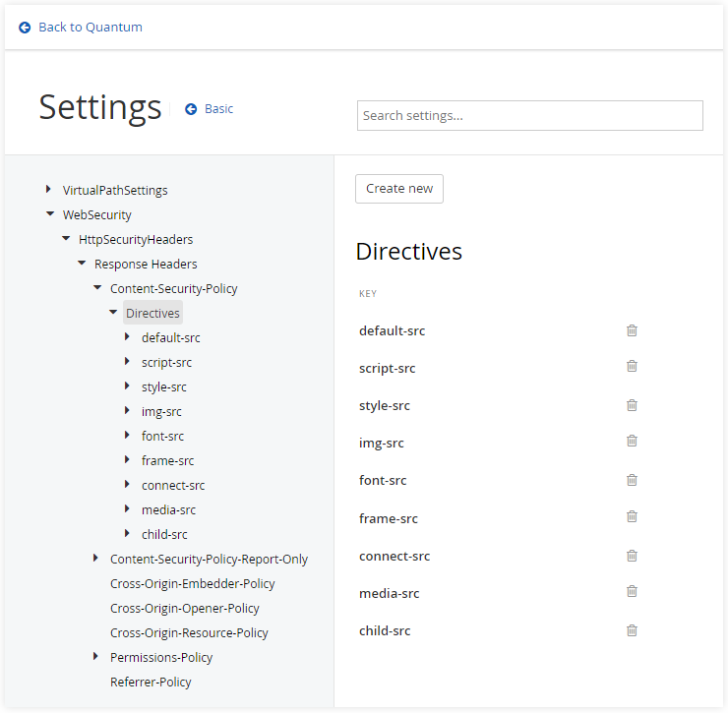Expand Content-Security-Policy-Report-Only node arrow
Image resolution: width=728 pixels, height=713 pixels.
point(96,559)
